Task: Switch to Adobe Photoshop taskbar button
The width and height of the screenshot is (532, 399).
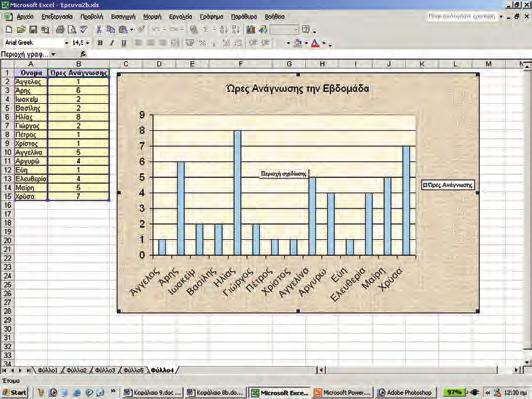Action: [404, 393]
